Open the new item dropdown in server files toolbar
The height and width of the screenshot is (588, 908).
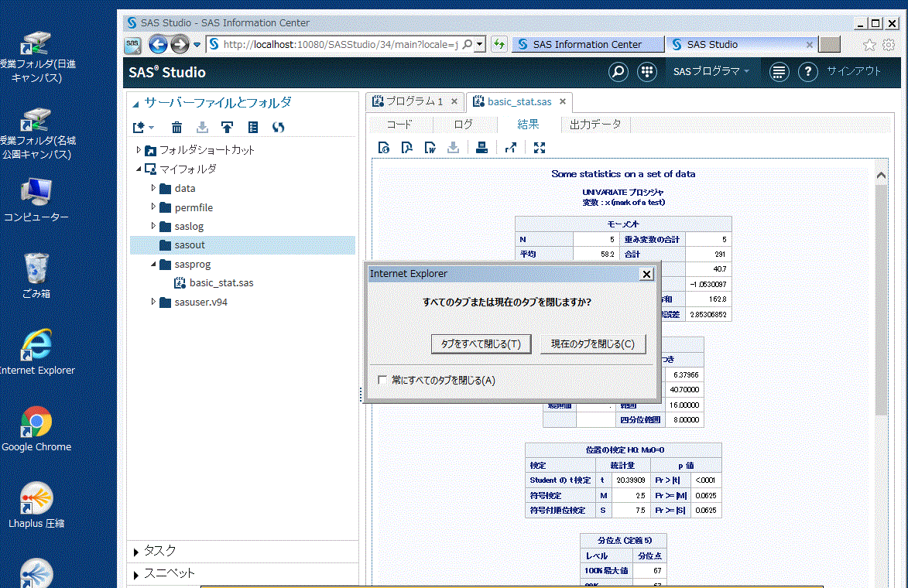143,128
